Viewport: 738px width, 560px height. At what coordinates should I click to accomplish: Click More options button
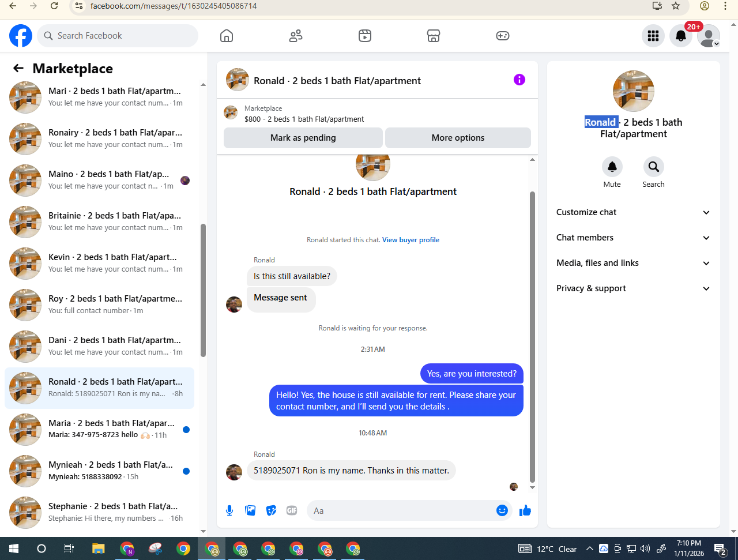(458, 138)
